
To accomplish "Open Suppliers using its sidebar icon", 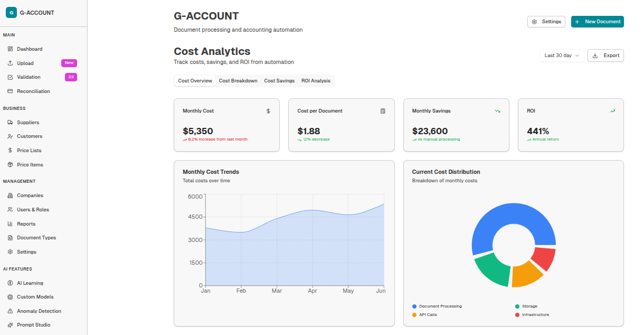I will click(x=10, y=122).
